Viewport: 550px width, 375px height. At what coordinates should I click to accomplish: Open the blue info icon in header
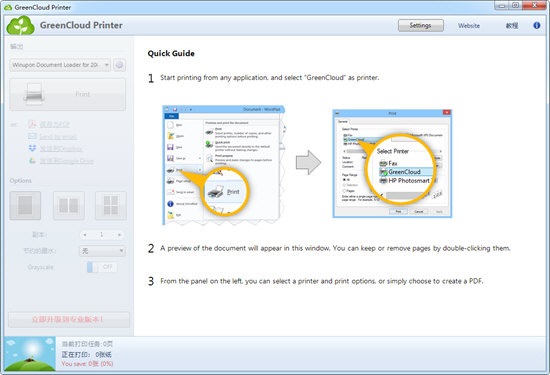pos(536,25)
